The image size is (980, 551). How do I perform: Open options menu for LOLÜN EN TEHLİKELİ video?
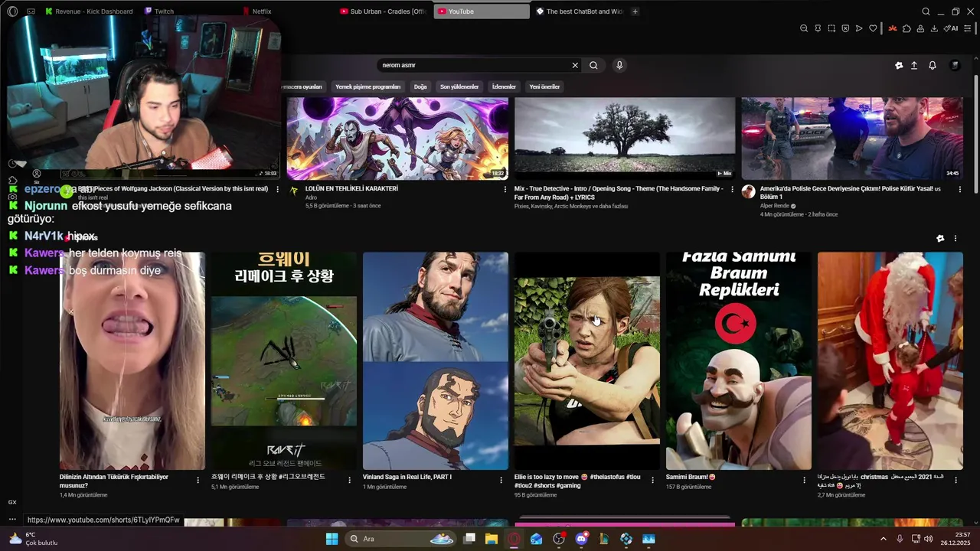505,189
